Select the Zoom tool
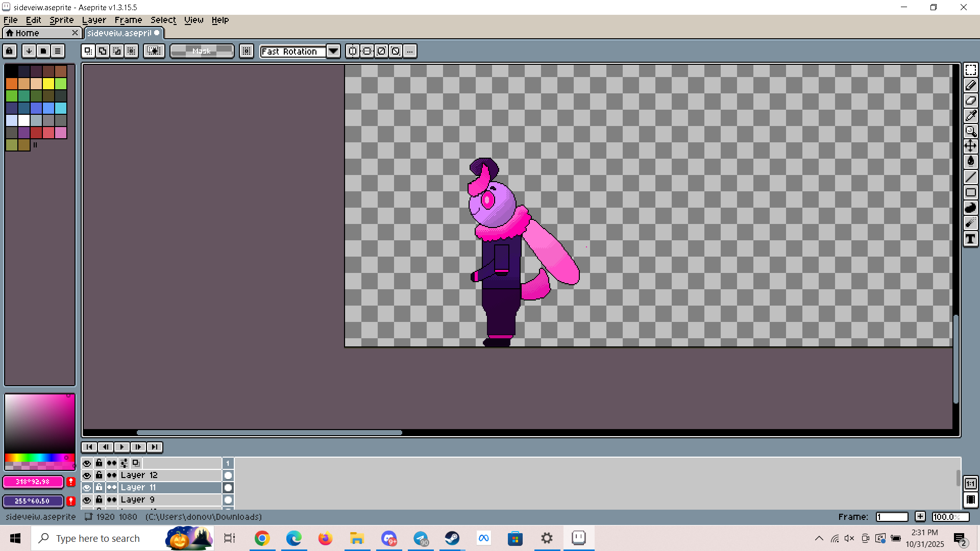The height and width of the screenshot is (551, 980). (x=970, y=131)
